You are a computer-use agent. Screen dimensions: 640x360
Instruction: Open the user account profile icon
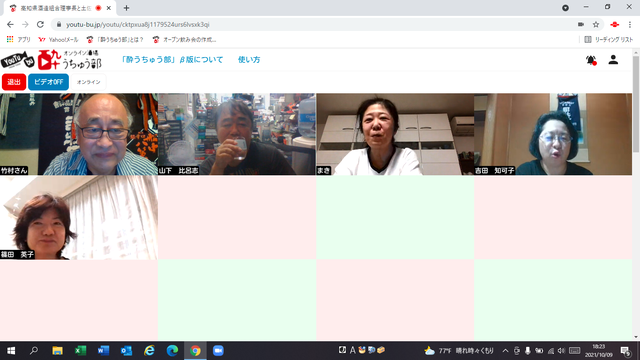click(613, 60)
